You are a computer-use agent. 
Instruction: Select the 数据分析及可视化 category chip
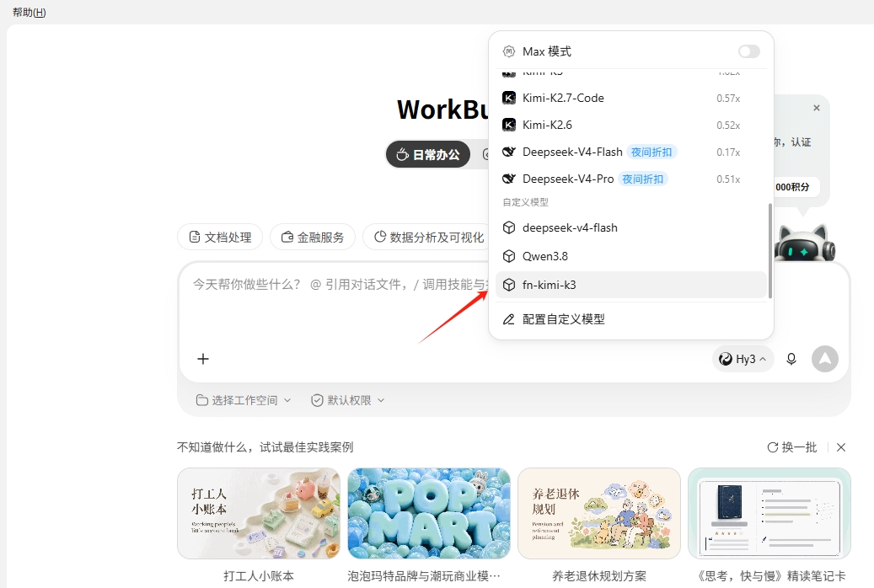(426, 237)
